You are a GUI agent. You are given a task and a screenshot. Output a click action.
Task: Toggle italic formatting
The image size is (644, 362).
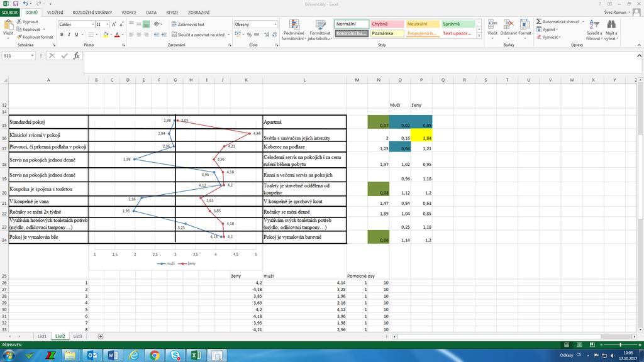point(69,35)
